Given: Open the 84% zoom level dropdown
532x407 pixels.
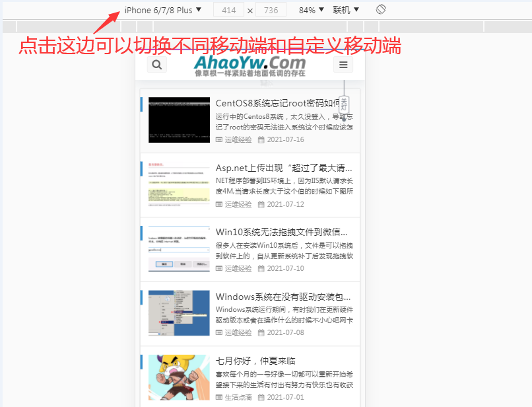Looking at the screenshot, I should coord(312,10).
